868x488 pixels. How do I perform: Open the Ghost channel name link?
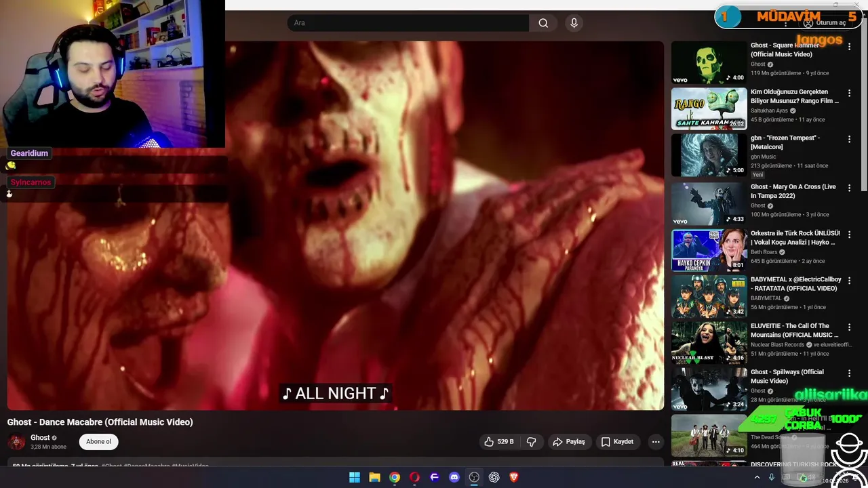tap(40, 438)
